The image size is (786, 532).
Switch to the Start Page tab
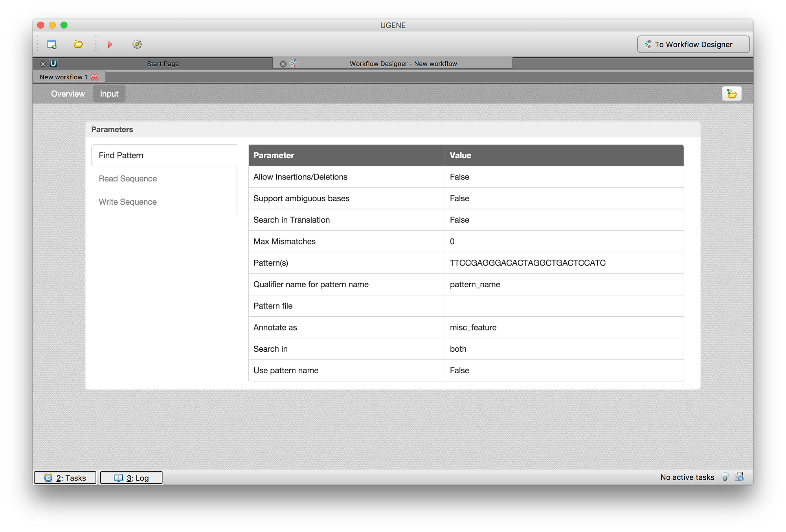tap(163, 64)
